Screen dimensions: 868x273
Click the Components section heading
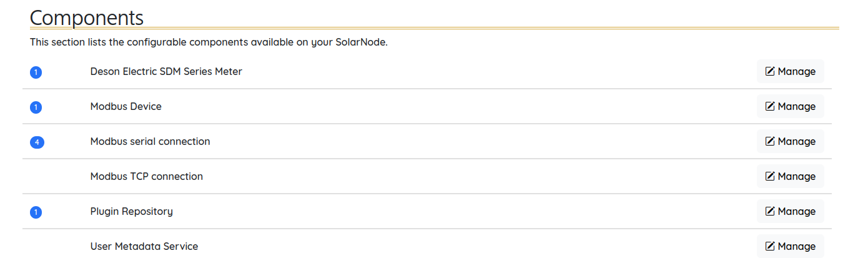[87, 17]
